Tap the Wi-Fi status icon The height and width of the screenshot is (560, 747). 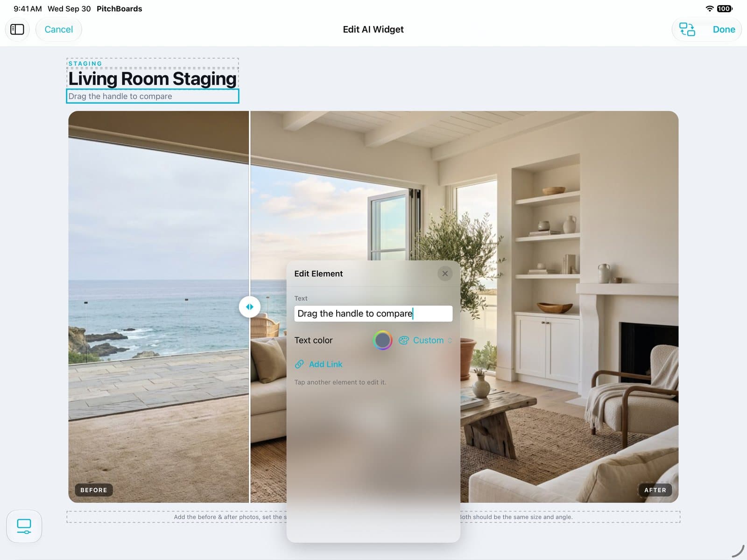pos(710,8)
